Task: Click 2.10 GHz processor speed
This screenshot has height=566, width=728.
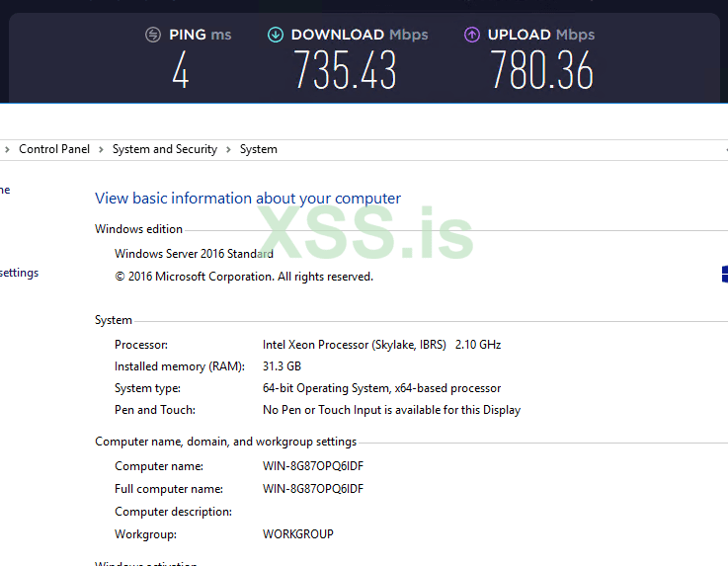Action: 478,345
